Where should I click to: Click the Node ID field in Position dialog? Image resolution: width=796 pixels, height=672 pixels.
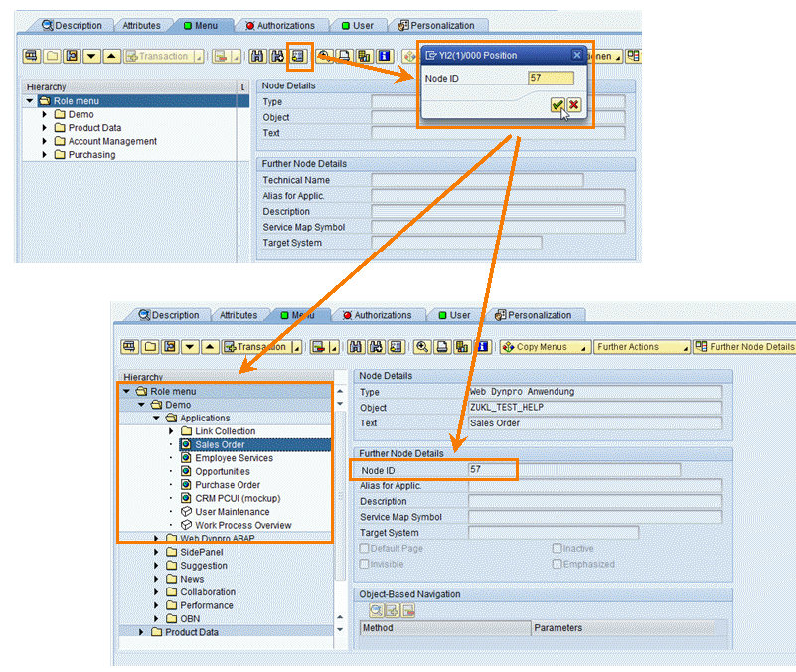551,78
